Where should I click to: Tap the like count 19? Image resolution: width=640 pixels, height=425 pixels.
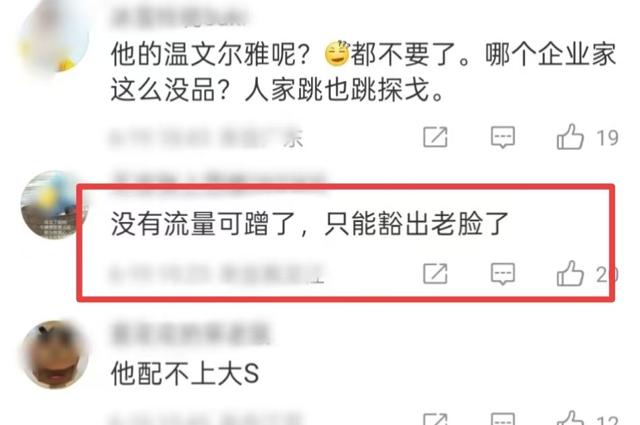pos(607,138)
